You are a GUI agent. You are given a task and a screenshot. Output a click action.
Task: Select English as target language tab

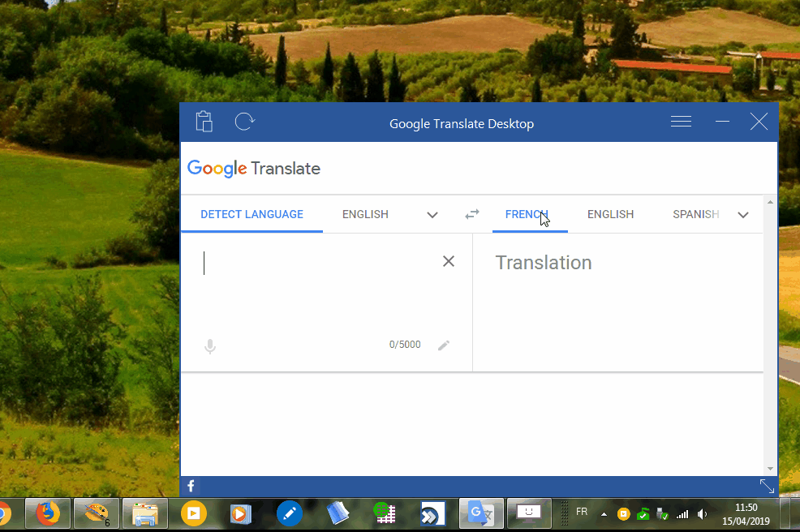click(610, 214)
